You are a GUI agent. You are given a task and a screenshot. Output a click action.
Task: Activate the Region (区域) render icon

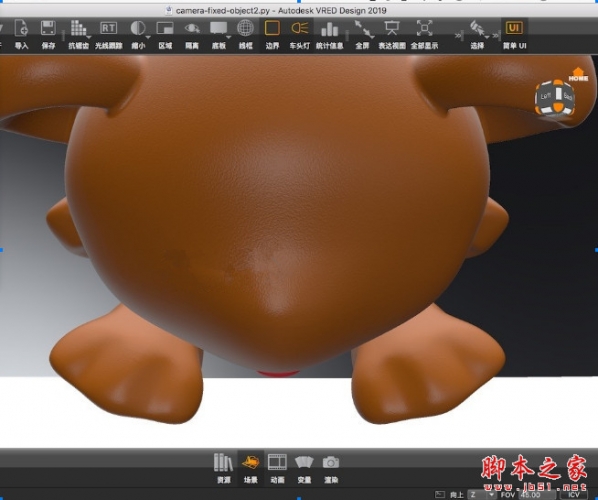(x=165, y=28)
